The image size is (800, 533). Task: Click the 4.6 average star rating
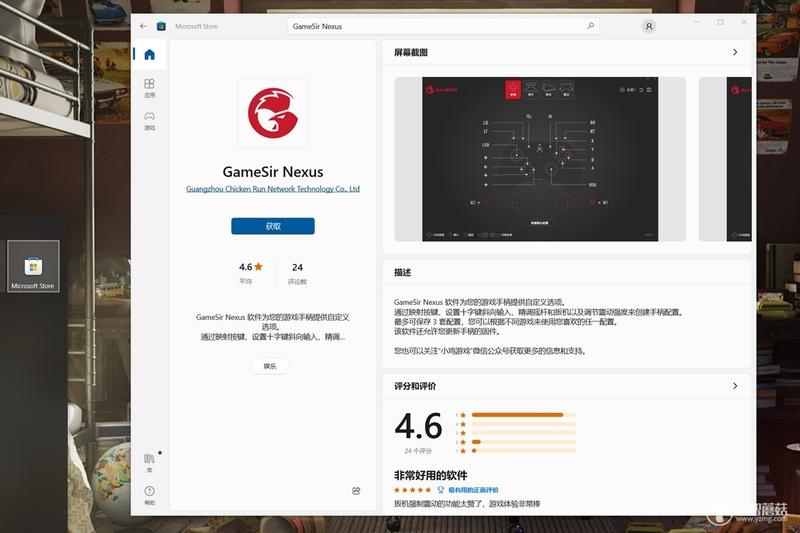point(251,267)
